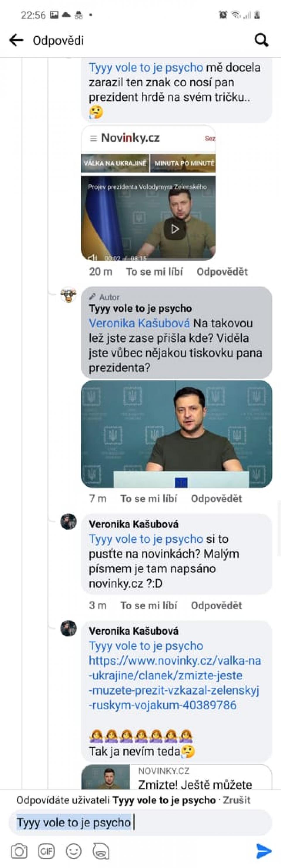Send the reply with the arrow icon
The width and height of the screenshot is (281, 868).
point(263,851)
